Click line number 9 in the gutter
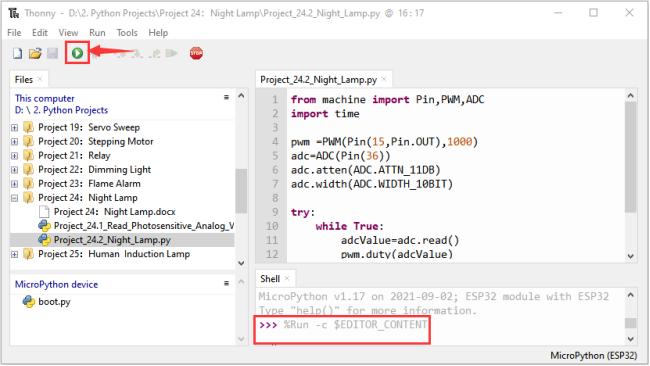Viewport: 650px width, 366px height. pos(275,212)
